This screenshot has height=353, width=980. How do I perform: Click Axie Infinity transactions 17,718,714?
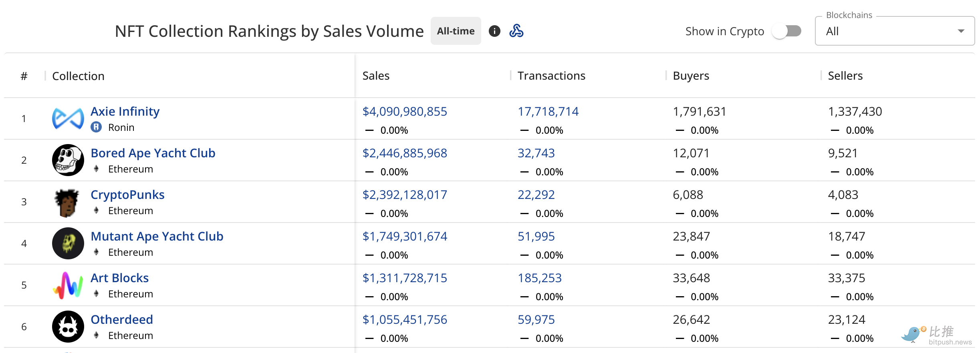[548, 111]
